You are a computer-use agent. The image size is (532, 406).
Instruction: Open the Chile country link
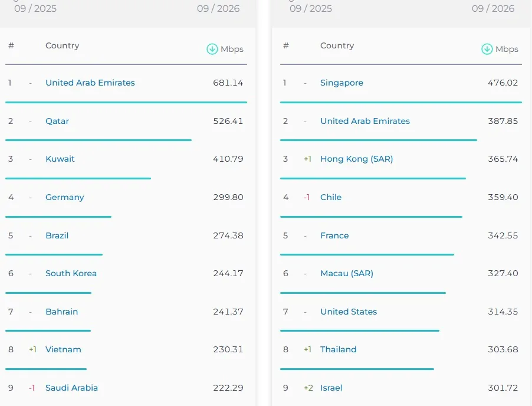point(331,197)
